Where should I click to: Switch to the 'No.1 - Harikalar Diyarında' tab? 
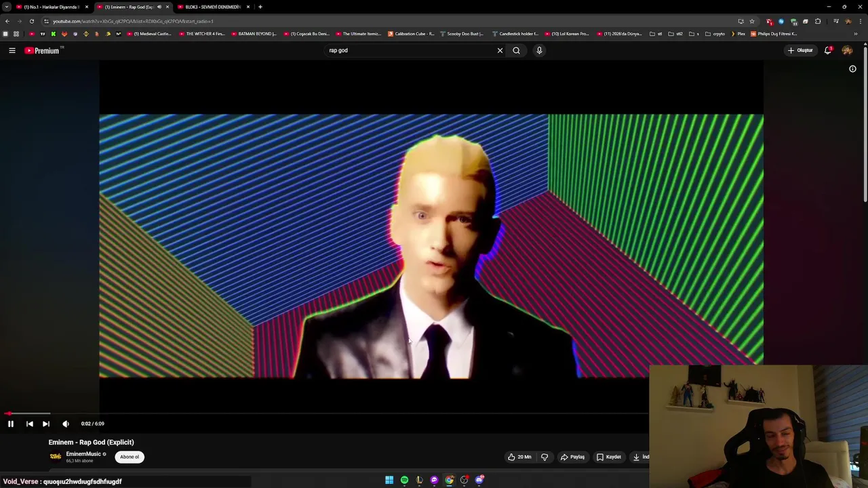(x=51, y=7)
